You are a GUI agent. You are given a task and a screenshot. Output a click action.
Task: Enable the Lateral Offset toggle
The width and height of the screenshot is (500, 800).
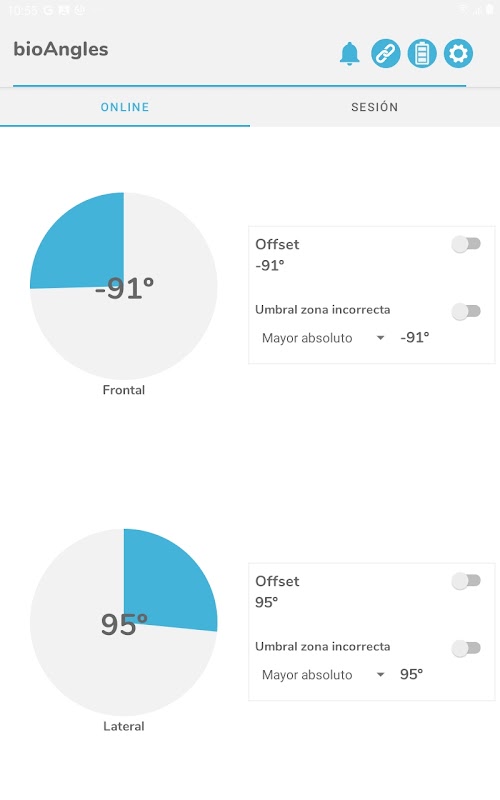click(466, 581)
